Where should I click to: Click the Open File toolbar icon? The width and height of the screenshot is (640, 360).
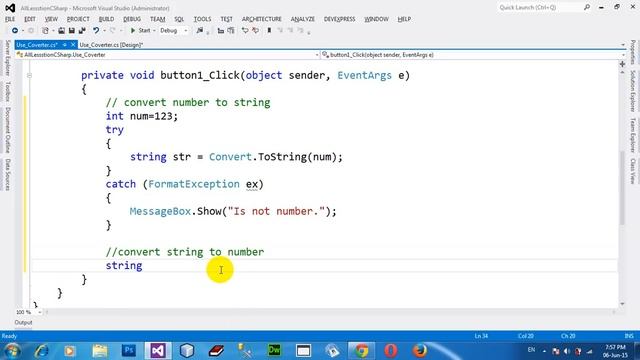coord(61,31)
